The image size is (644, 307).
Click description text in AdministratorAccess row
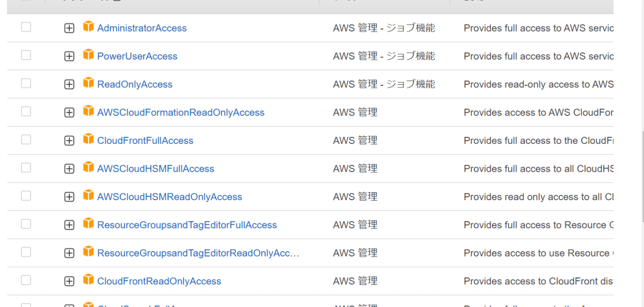pos(538,28)
